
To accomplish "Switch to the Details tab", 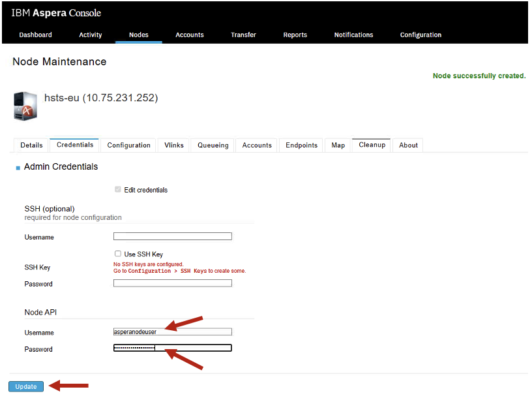I will click(31, 146).
